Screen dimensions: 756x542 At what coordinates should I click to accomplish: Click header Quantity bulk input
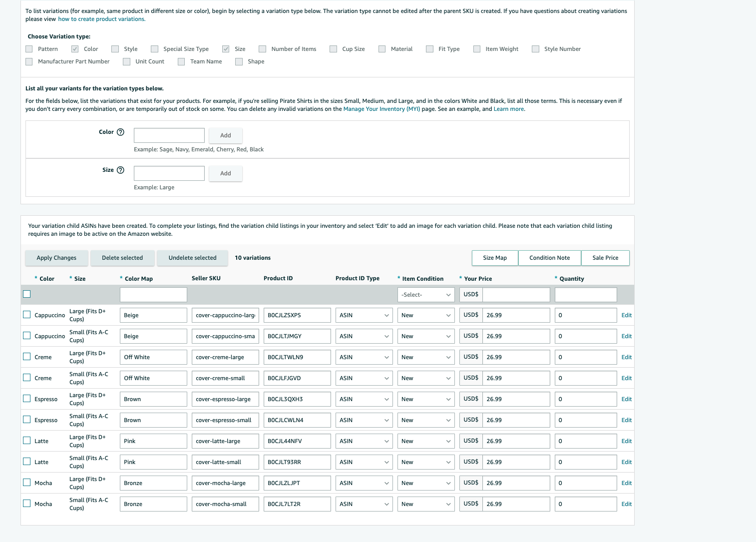click(586, 295)
